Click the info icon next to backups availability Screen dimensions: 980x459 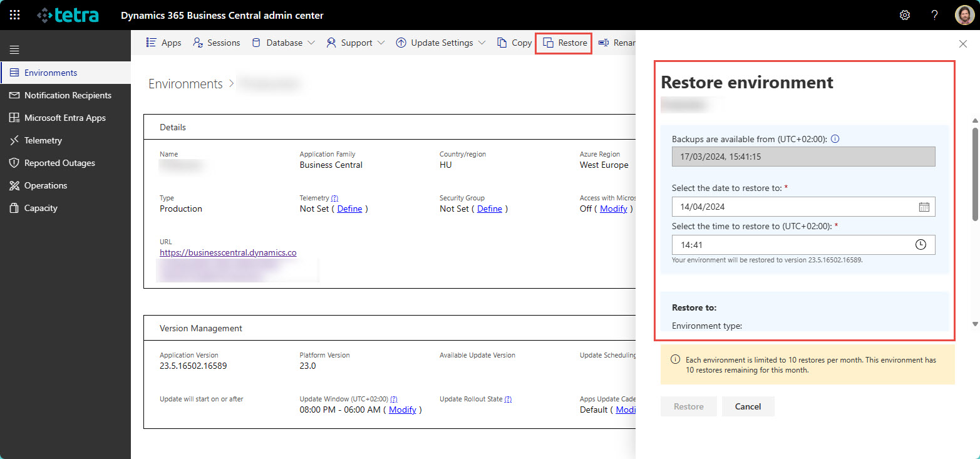click(x=835, y=139)
